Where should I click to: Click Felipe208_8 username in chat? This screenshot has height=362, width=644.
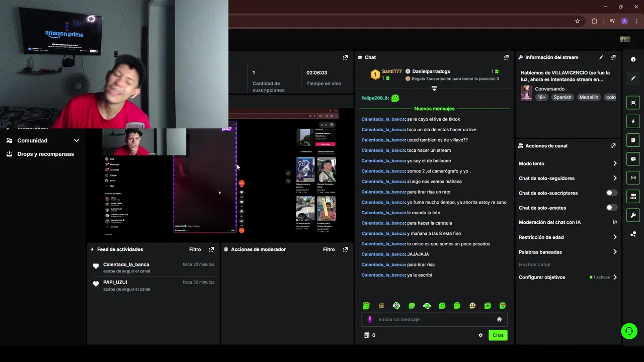pos(375,98)
